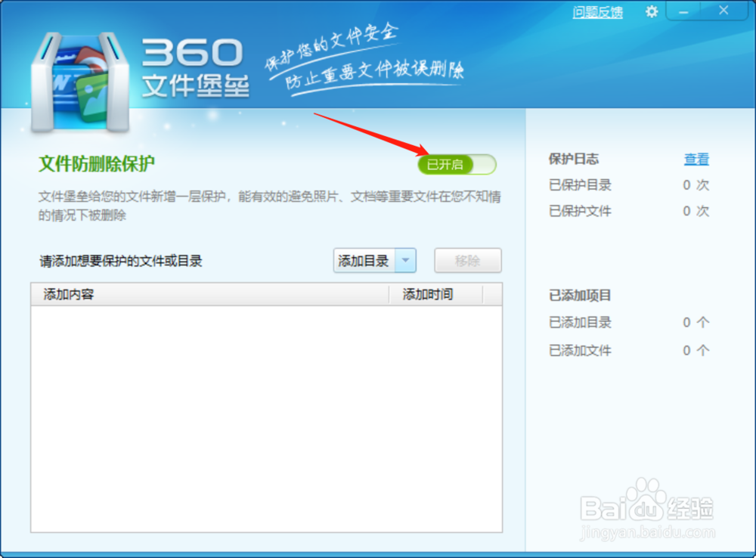This screenshot has height=558, width=756.
Task: Click the 保护日志 label
Action: pos(574,159)
